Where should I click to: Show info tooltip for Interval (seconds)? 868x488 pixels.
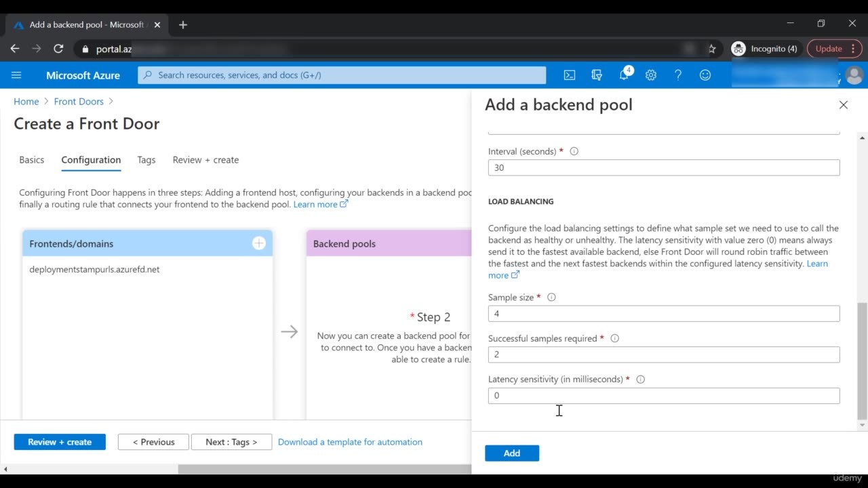[x=574, y=152]
